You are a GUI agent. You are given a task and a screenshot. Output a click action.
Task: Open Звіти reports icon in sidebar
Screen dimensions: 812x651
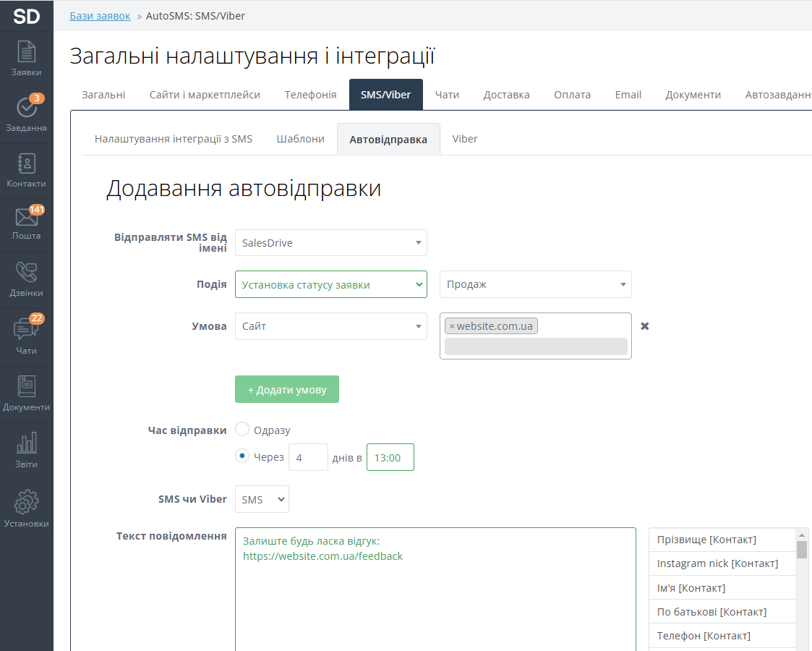pyautogui.click(x=26, y=450)
